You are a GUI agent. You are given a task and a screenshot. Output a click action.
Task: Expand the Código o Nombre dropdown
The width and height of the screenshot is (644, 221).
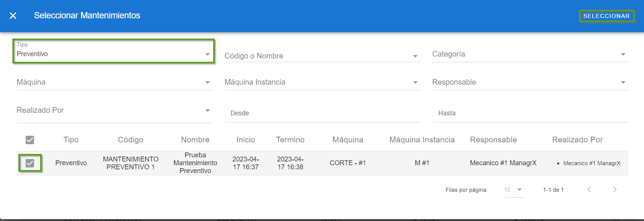point(322,56)
